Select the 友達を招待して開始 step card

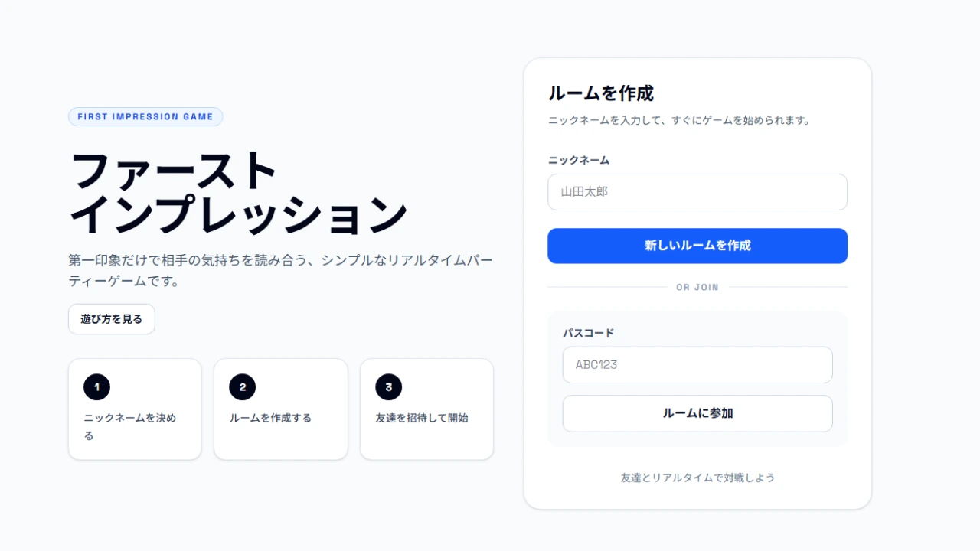point(426,409)
